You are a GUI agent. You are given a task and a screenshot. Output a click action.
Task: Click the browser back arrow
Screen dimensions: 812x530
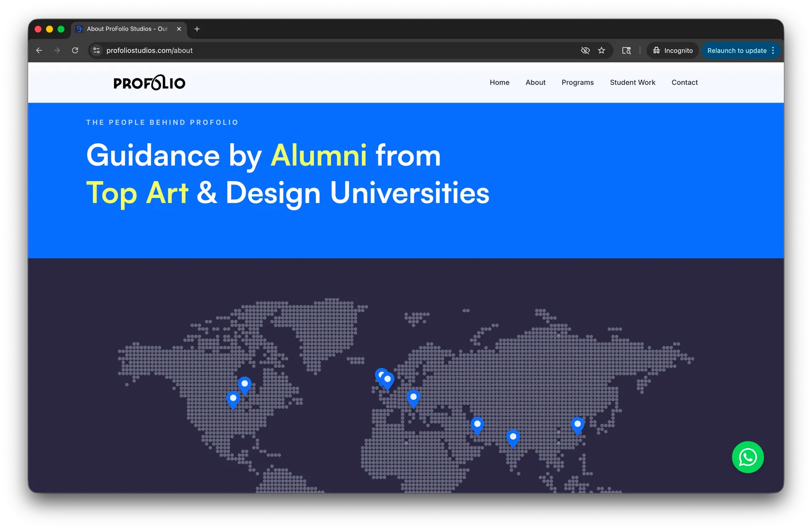pyautogui.click(x=39, y=50)
